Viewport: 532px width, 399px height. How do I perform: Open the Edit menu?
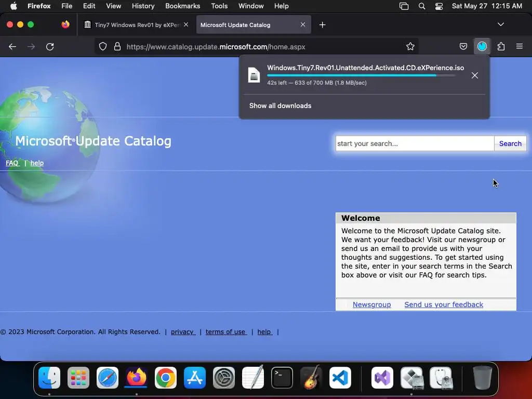(89, 6)
